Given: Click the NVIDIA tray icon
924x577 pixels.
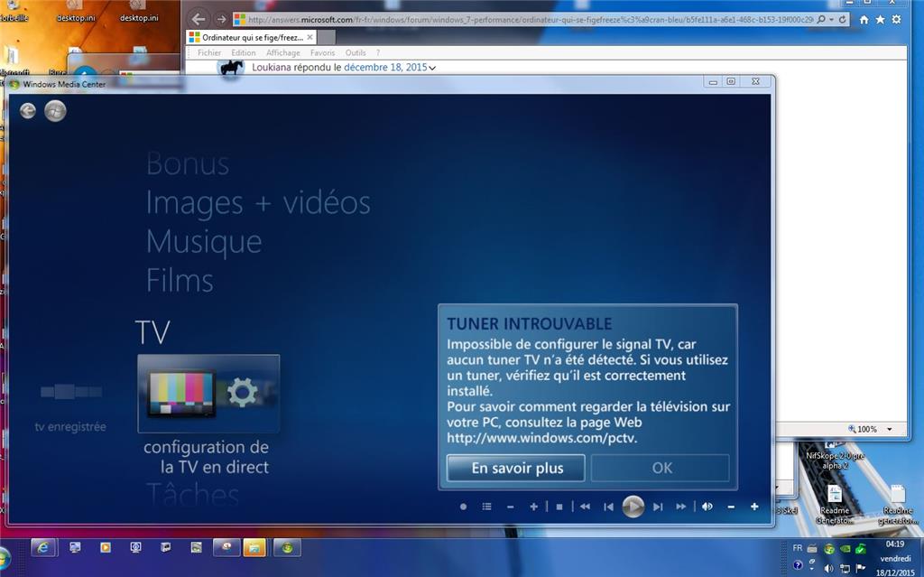Looking at the screenshot, I should pos(845,549).
